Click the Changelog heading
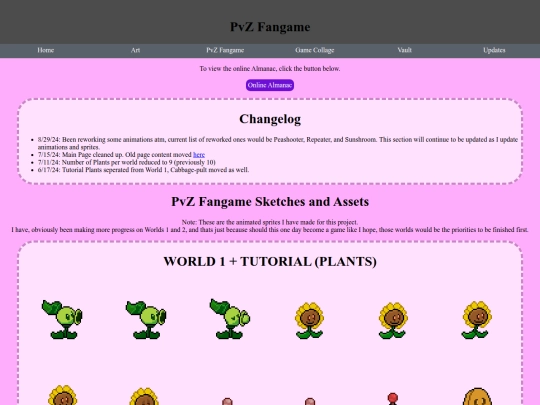Viewport: 540px width, 405px height. coord(270,119)
